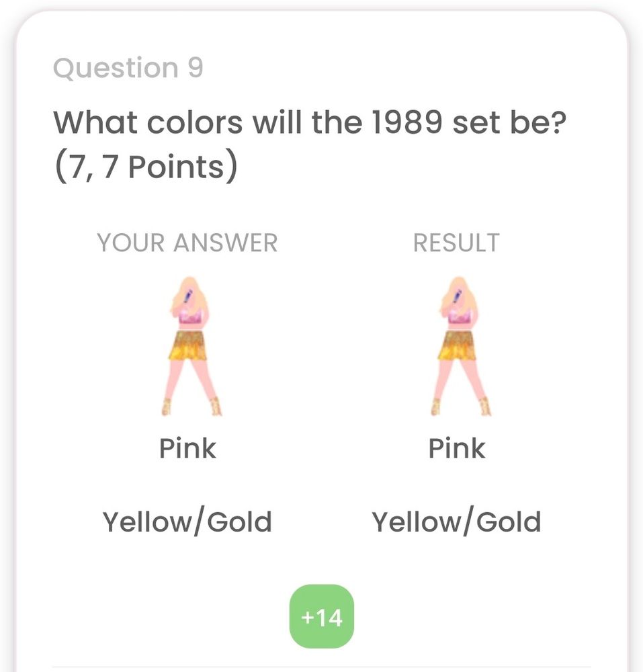This screenshot has height=672, width=643.
Task: Click the question text about 1989 set
Action: coord(310,122)
